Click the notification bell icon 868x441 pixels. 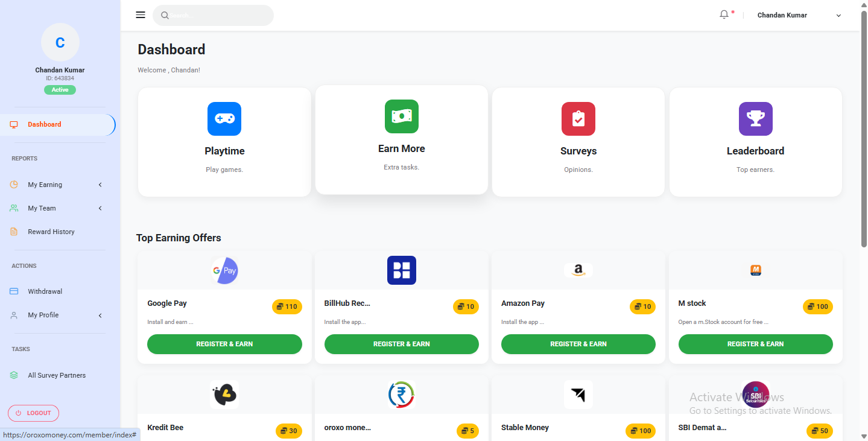pyautogui.click(x=723, y=14)
